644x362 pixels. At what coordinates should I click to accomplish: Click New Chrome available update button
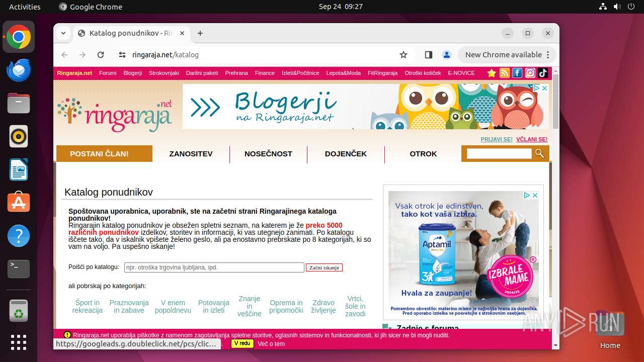(507, 55)
